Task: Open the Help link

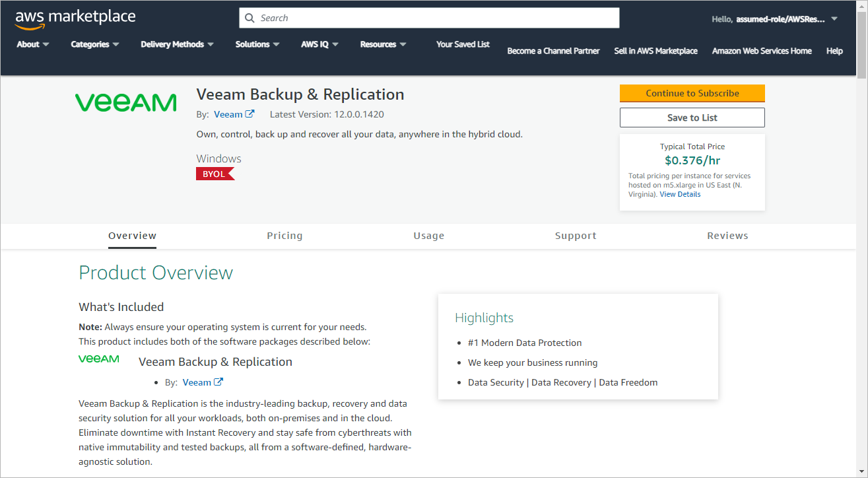Action: [834, 51]
